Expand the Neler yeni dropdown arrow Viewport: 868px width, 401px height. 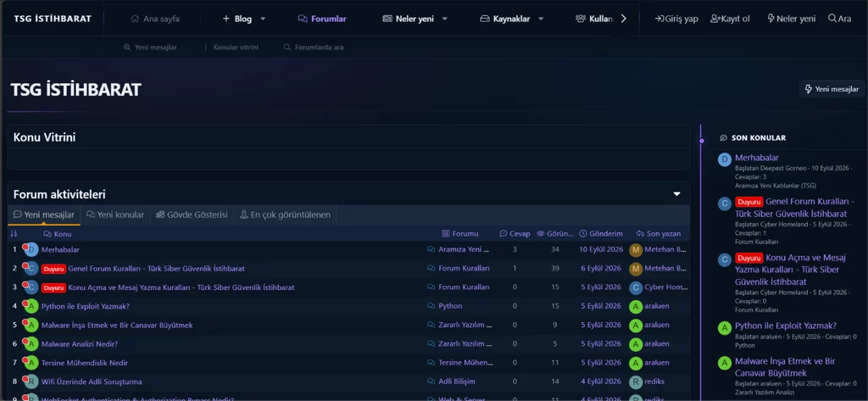(444, 19)
